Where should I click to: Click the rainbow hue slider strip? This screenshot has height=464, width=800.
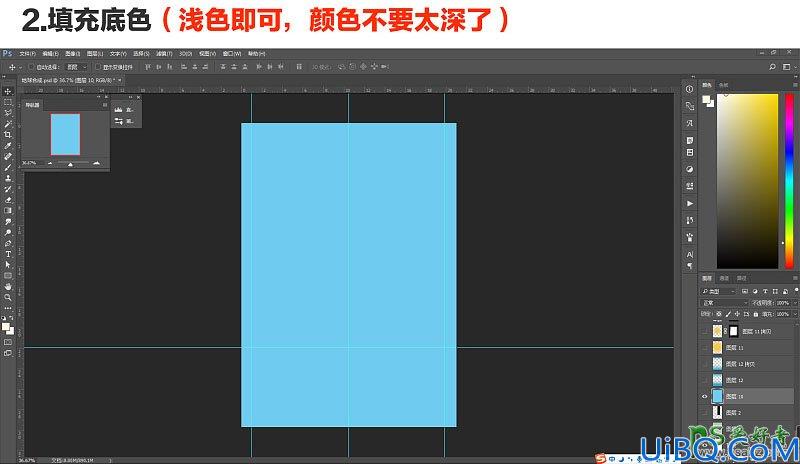[789, 181]
